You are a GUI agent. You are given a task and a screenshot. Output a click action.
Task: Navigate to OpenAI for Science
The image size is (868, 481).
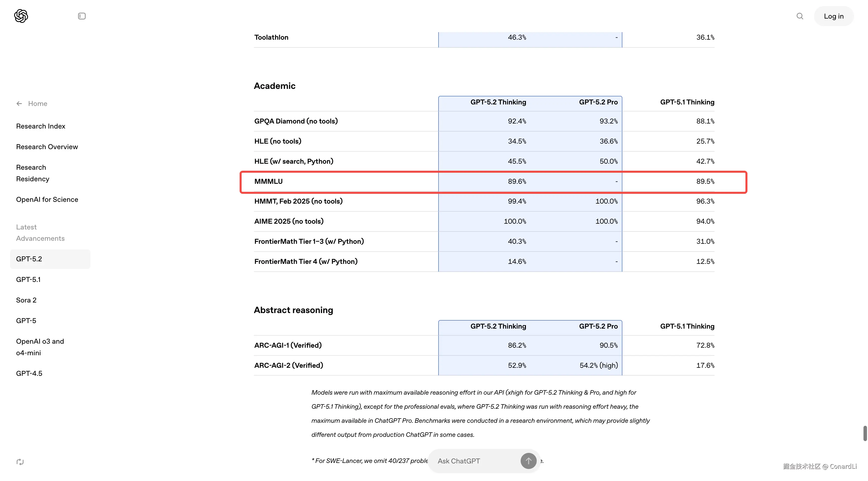[x=47, y=199]
